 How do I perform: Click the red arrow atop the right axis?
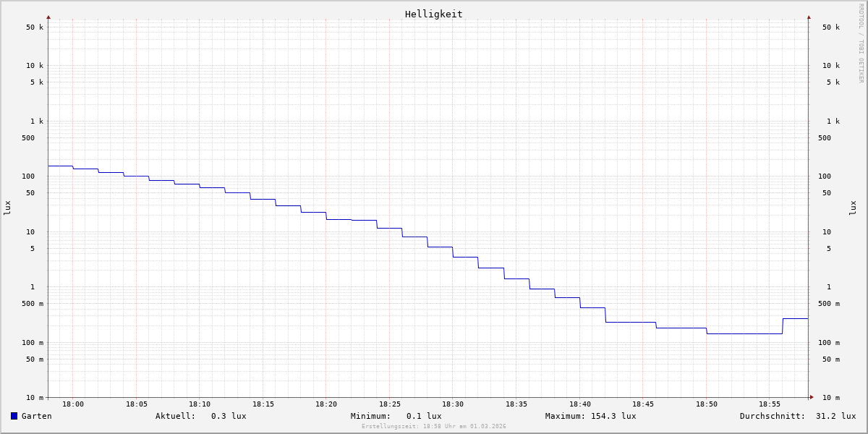(809, 17)
